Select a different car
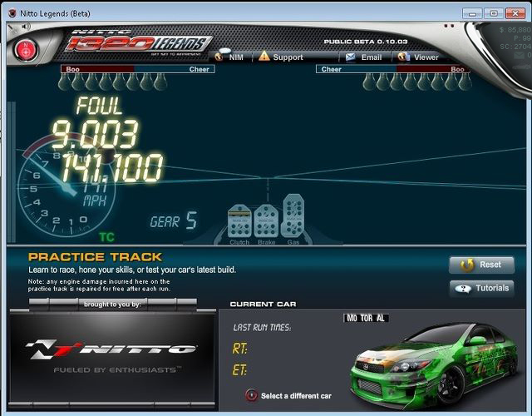Viewport: 532px width, 416px height. click(296, 396)
